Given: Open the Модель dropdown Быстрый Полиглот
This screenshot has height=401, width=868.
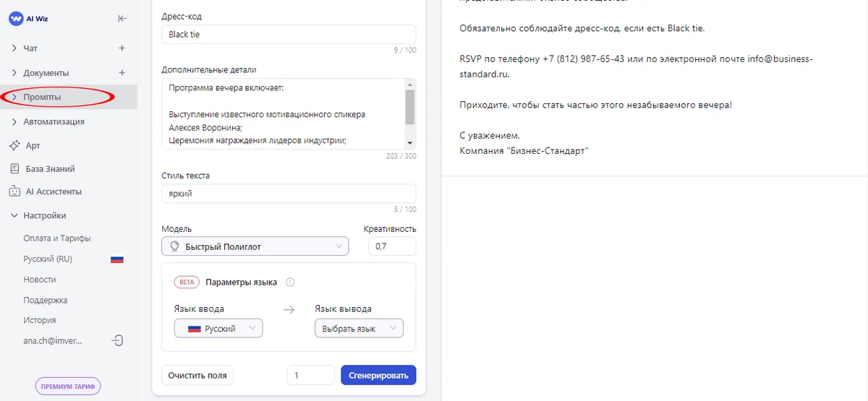Looking at the screenshot, I should [x=255, y=246].
